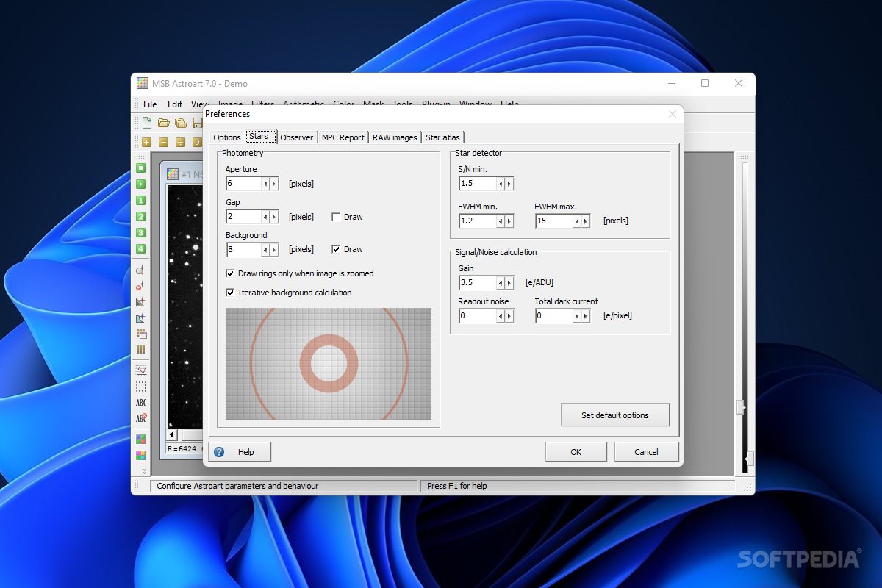Click the table window icon in left toolbar

coord(140,334)
